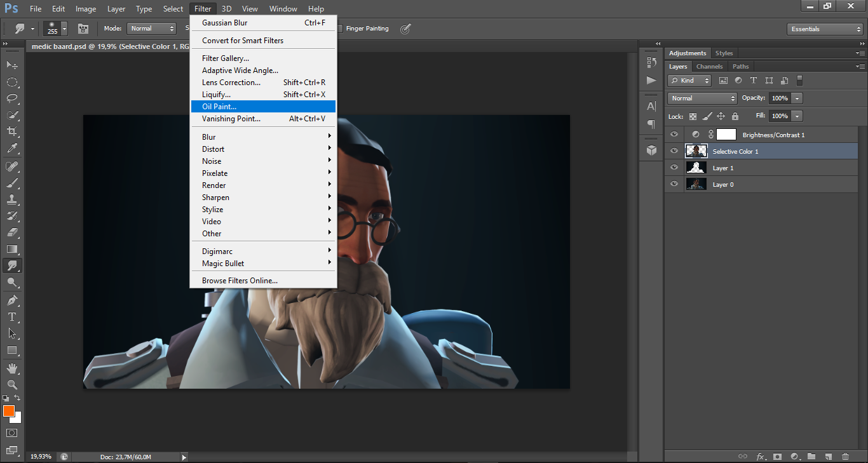Viewport: 868px width, 463px height.
Task: Select the Zoom tool
Action: [x=12, y=384]
